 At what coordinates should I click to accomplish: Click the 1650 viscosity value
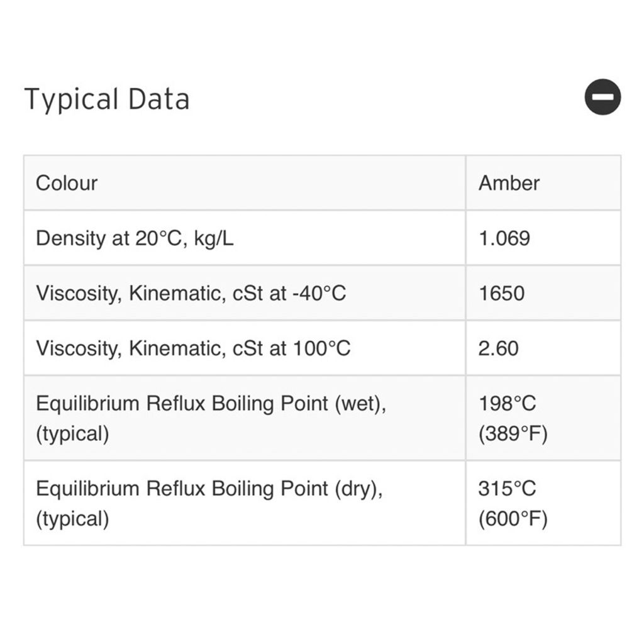click(501, 293)
